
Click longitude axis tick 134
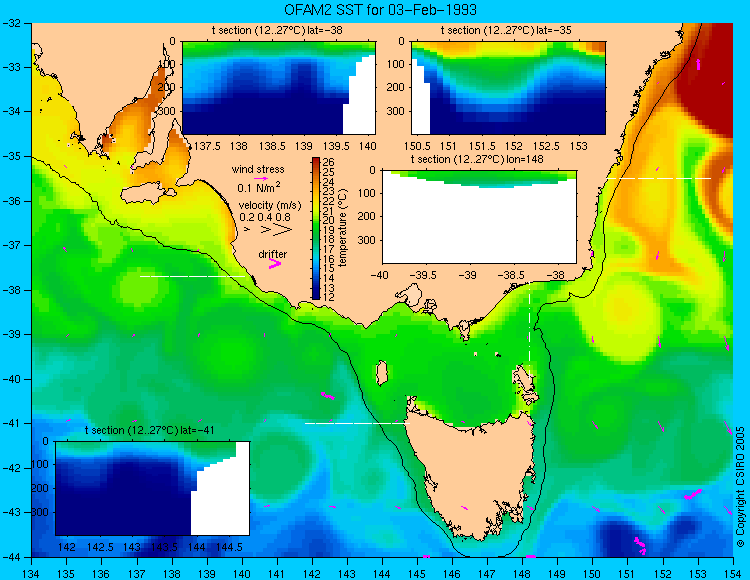point(32,574)
